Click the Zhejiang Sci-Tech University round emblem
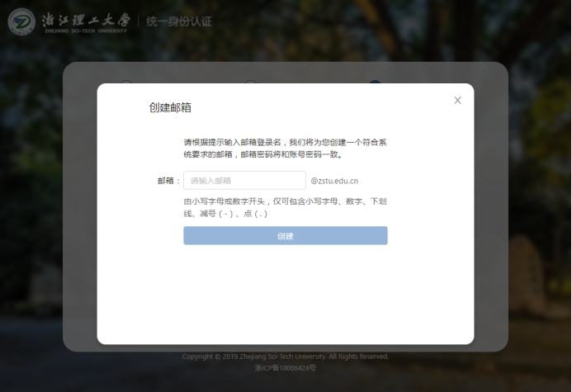Screen dimensions: 572x392 point(21,21)
